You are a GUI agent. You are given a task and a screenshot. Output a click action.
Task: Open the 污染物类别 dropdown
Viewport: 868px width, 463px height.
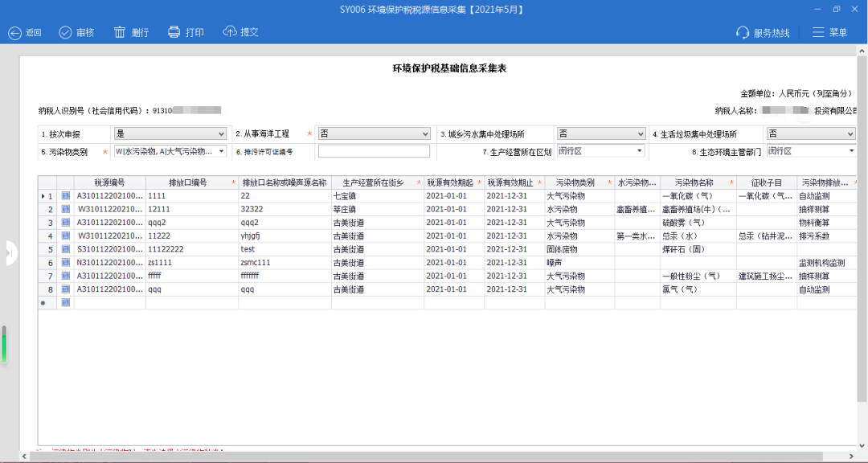[170, 151]
